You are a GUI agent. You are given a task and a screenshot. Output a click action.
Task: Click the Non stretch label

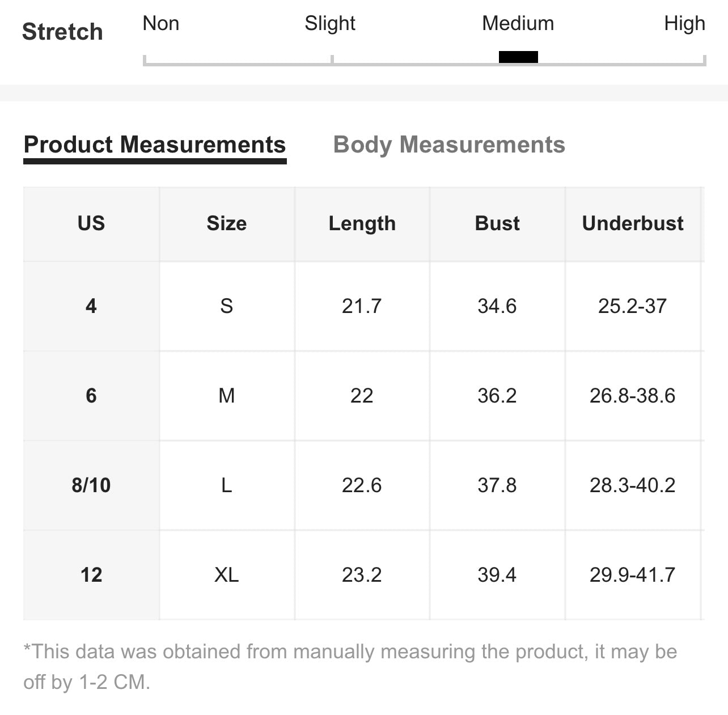(161, 23)
